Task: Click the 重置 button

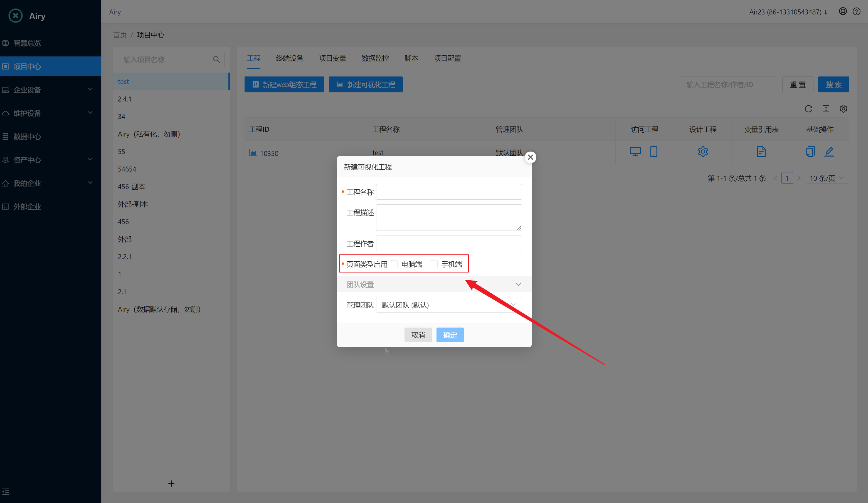Action: [797, 84]
